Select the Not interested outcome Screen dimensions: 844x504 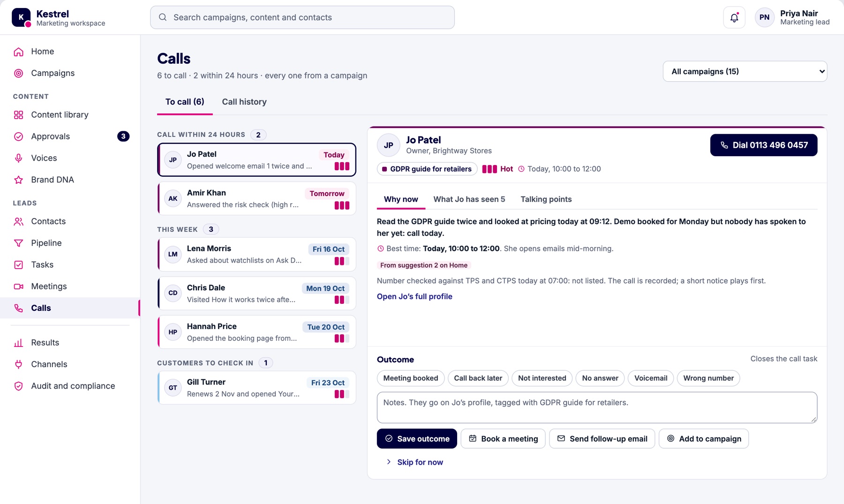coord(542,378)
